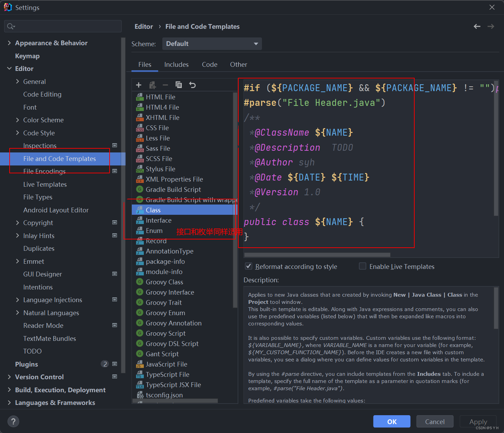Create a new template with the plus icon
This screenshot has height=433, width=504.
pos(139,85)
